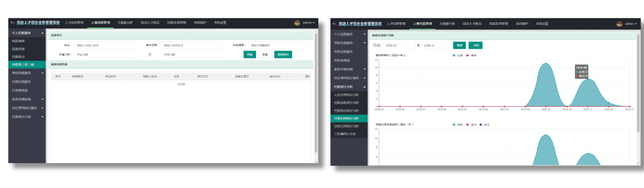Toggle the 借出 legend series in the first chart
Screen dimensions: 644x188
point(471,55)
